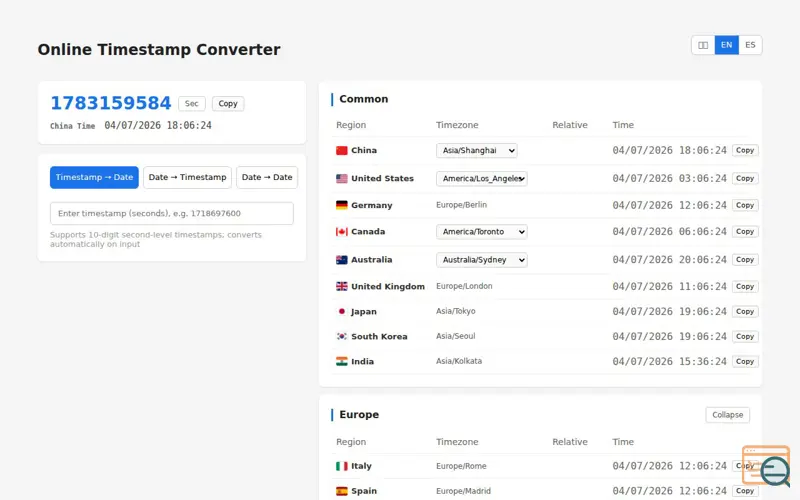Copy the Australia time value
Screen dimensions: 800x500
[x=745, y=260]
